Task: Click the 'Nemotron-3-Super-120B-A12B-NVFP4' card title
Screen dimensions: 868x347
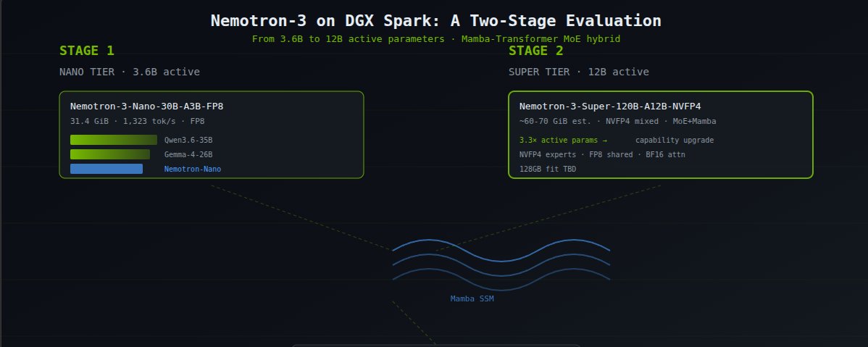Action: (610, 106)
